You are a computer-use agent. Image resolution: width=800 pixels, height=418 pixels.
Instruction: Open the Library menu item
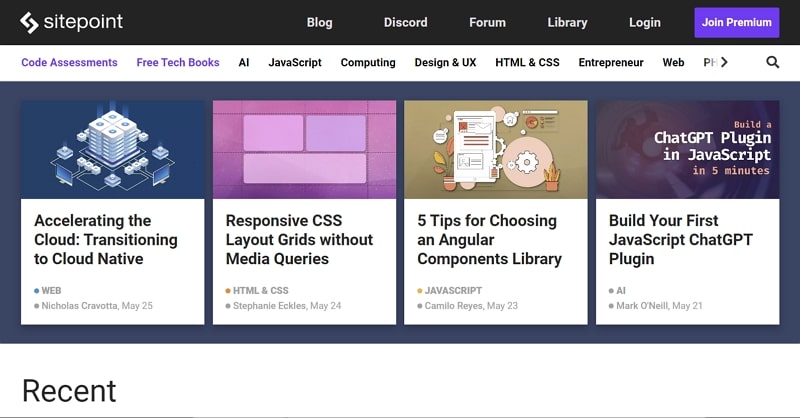567,22
